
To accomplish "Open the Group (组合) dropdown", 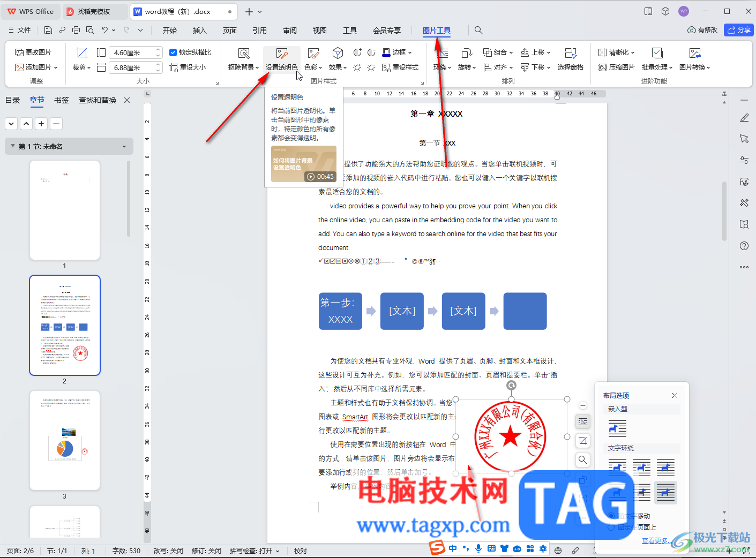I will [498, 52].
